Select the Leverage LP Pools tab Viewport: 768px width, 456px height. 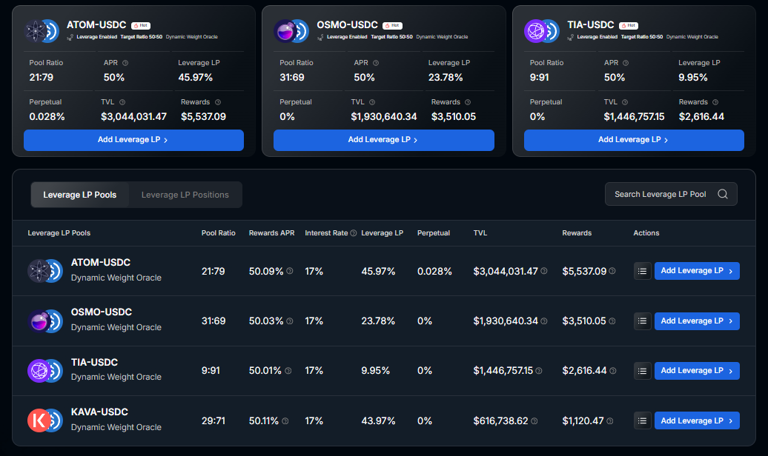tap(80, 194)
